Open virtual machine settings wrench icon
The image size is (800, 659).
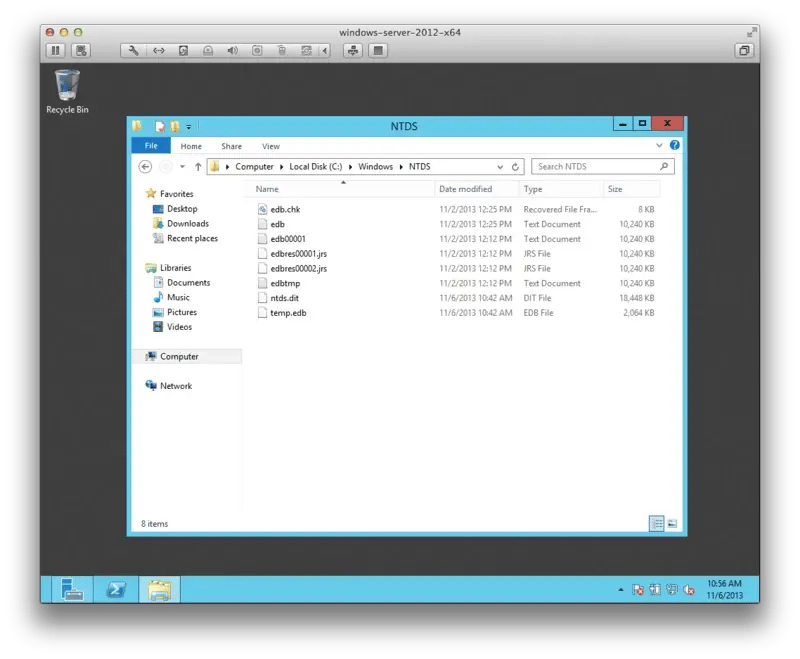[x=133, y=50]
